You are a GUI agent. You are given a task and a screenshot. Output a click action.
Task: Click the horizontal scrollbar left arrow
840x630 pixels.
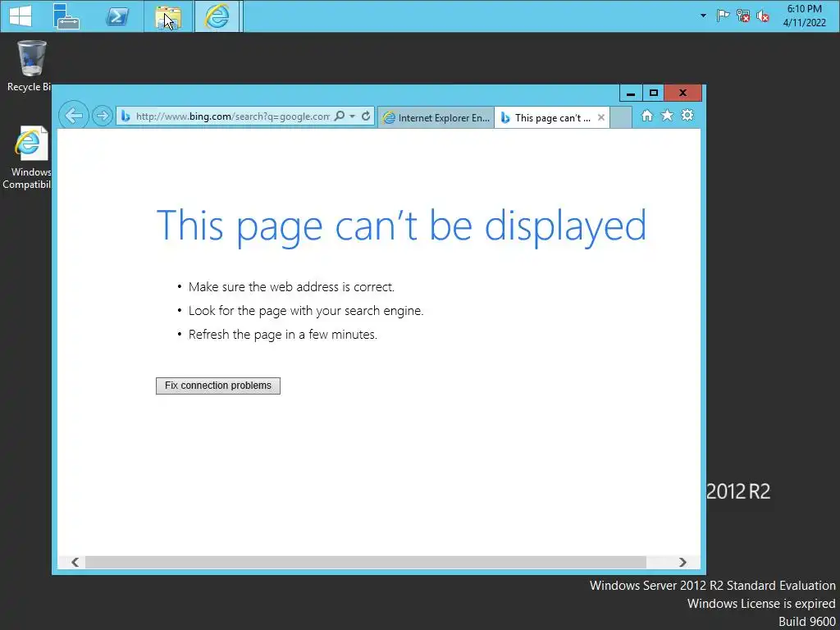click(x=75, y=562)
